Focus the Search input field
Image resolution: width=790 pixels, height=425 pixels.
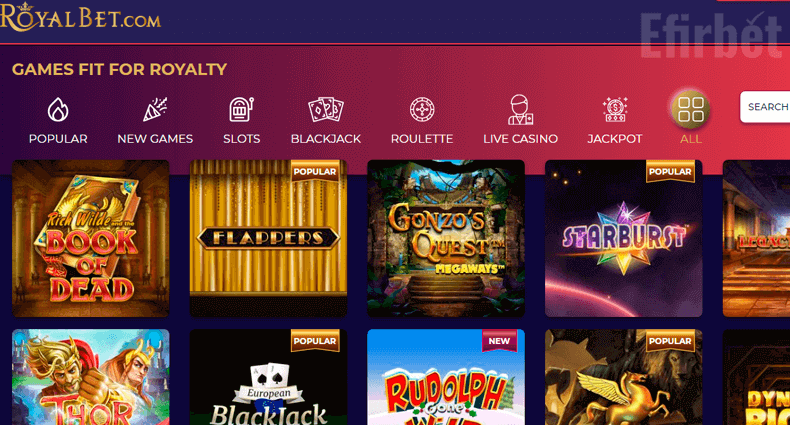click(765, 107)
